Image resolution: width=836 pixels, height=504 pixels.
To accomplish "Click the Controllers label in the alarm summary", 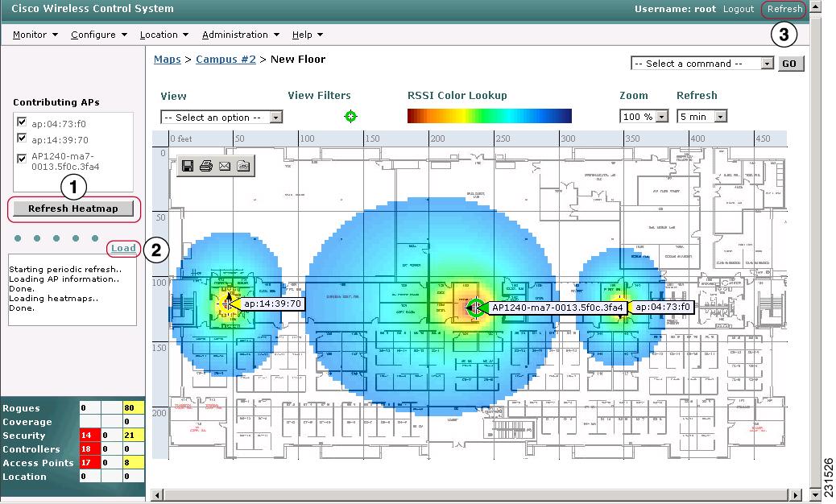I will tap(31, 449).
